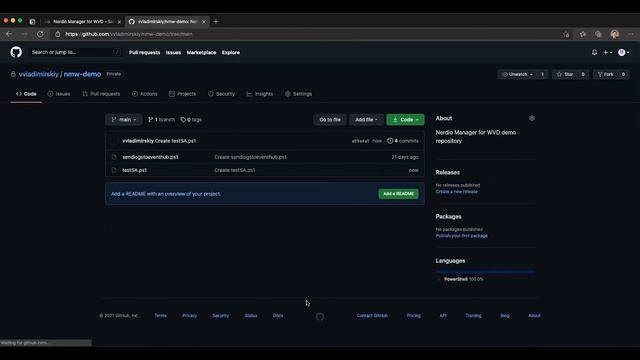This screenshot has width=640, height=360.
Task: Open the green Code dropdown
Action: click(405, 120)
